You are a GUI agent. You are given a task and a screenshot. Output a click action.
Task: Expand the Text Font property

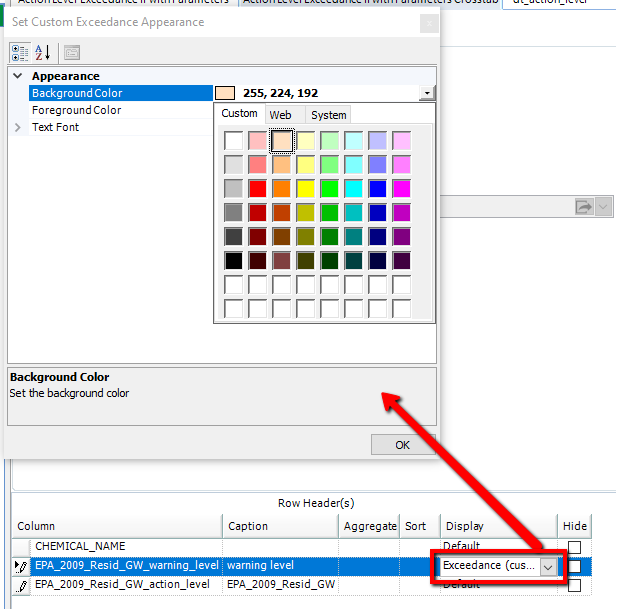(18, 128)
